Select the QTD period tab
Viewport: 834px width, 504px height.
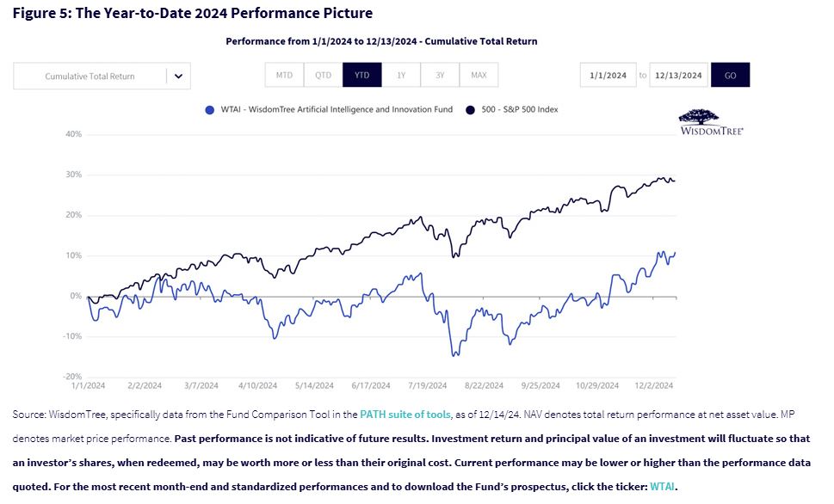(323, 75)
